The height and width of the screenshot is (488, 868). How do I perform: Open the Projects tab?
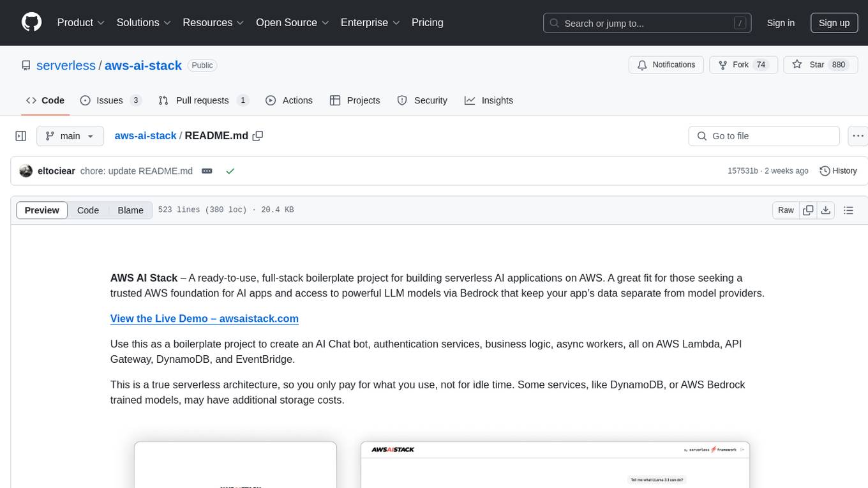click(x=355, y=100)
